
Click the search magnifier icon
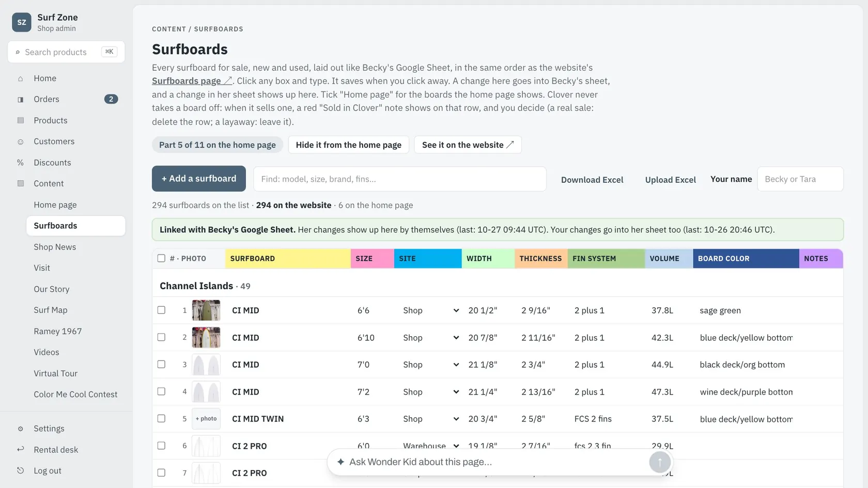pos(18,52)
